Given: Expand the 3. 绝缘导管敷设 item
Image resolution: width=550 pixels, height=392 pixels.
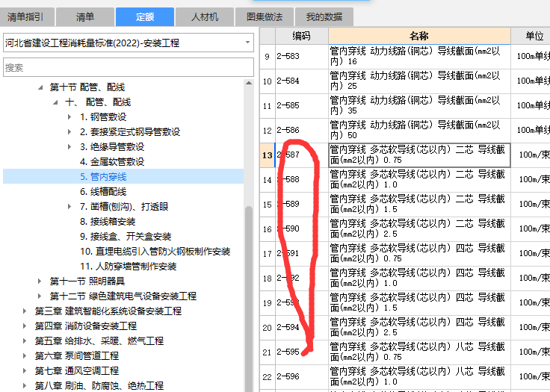Looking at the screenshot, I should [x=69, y=147].
